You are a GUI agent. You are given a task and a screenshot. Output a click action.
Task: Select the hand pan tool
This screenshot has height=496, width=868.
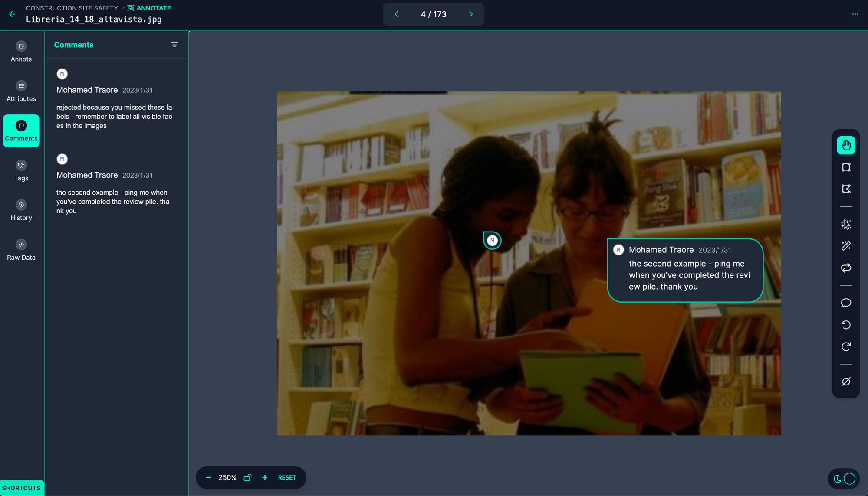846,145
